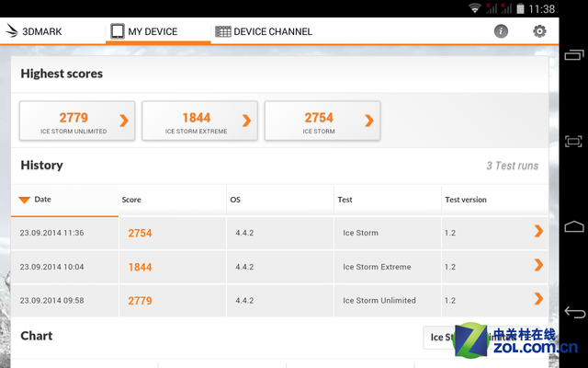Click the OS column header
The width and height of the screenshot is (588, 368).
(280, 200)
